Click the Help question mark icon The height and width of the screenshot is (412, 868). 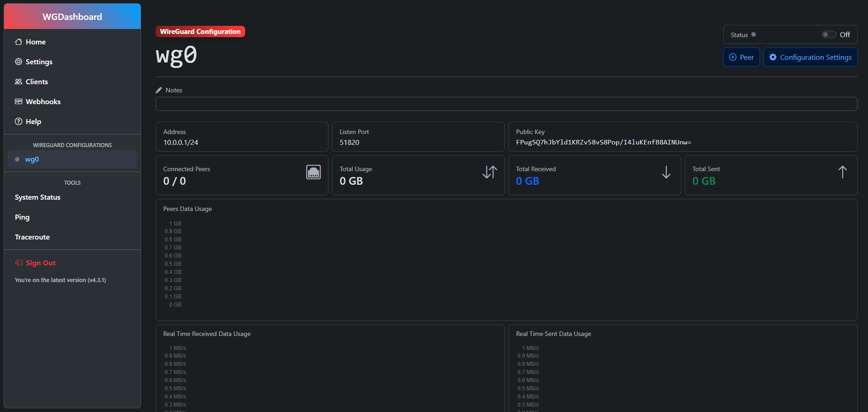pyautogui.click(x=19, y=121)
